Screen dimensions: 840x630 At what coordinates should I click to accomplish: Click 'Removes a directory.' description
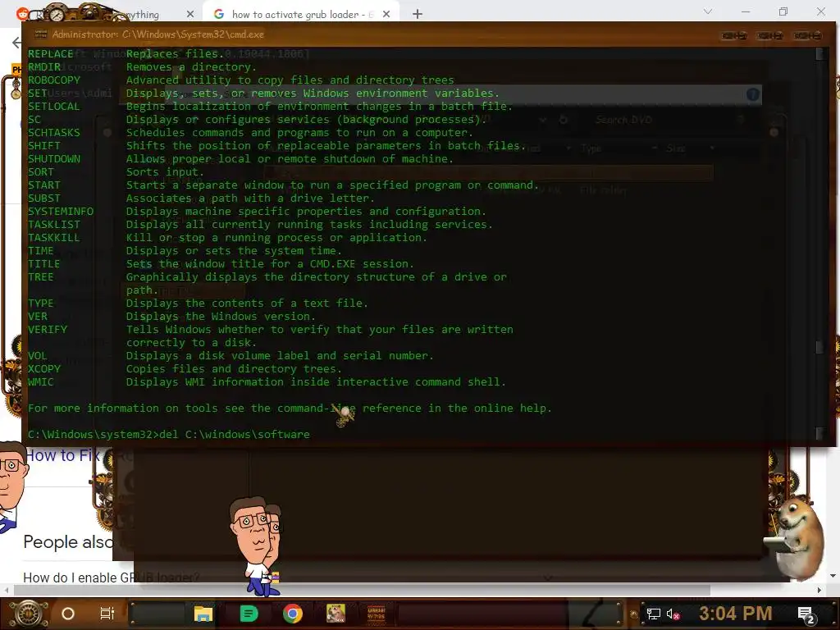(x=191, y=67)
